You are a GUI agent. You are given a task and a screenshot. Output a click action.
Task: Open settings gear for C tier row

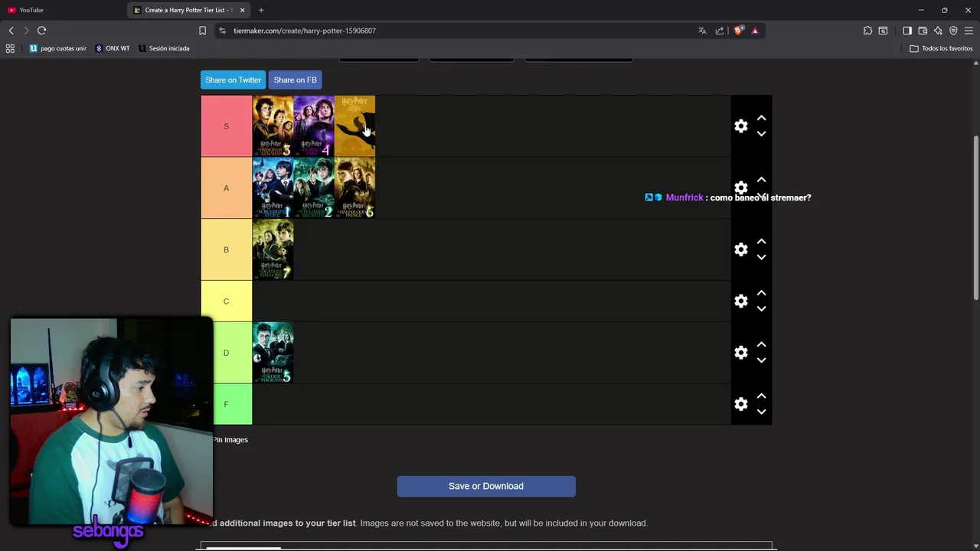click(740, 301)
